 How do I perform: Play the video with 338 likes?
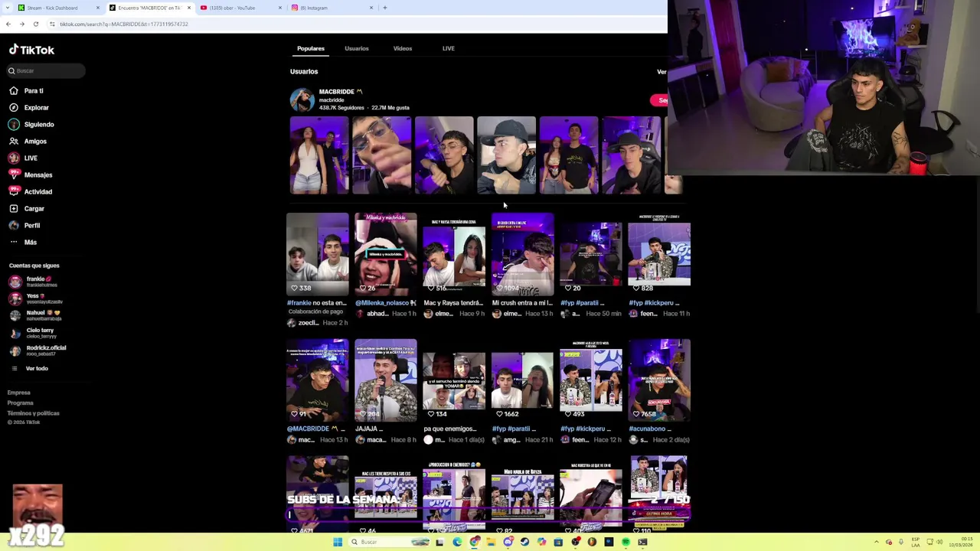[318, 254]
